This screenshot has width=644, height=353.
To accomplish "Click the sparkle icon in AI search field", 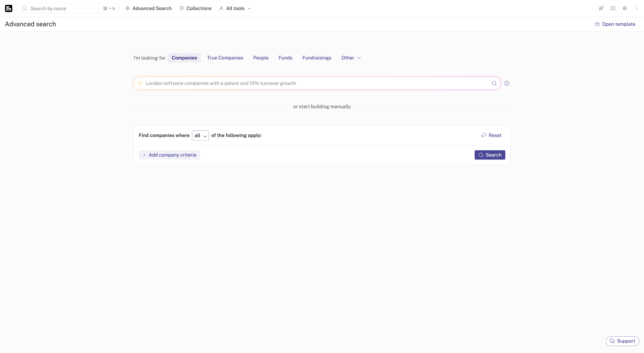I will [140, 83].
